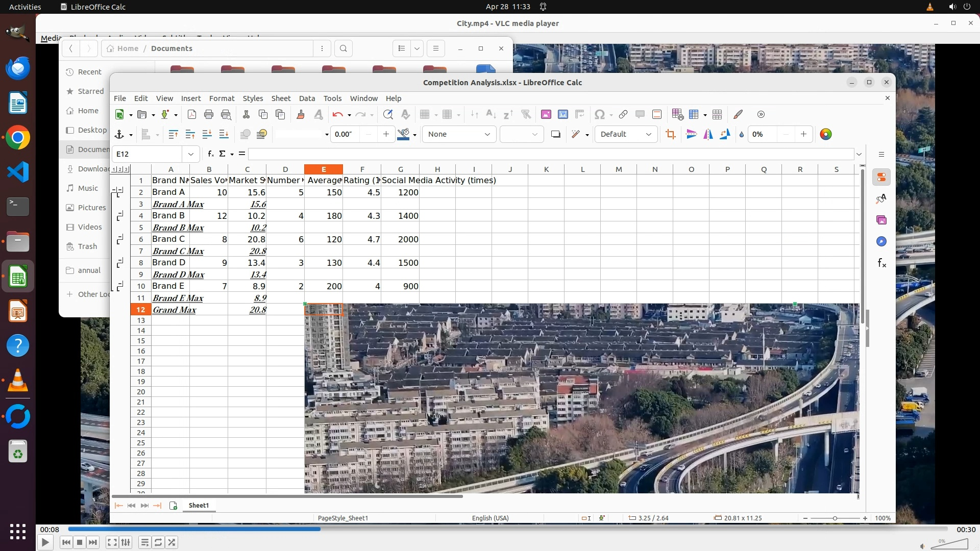Click the Crop image tool
980x551 pixels.
(671, 134)
